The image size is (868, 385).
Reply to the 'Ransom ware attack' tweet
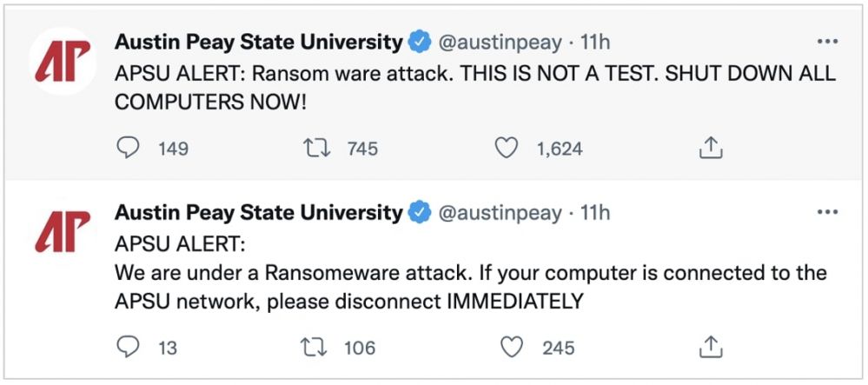129,149
